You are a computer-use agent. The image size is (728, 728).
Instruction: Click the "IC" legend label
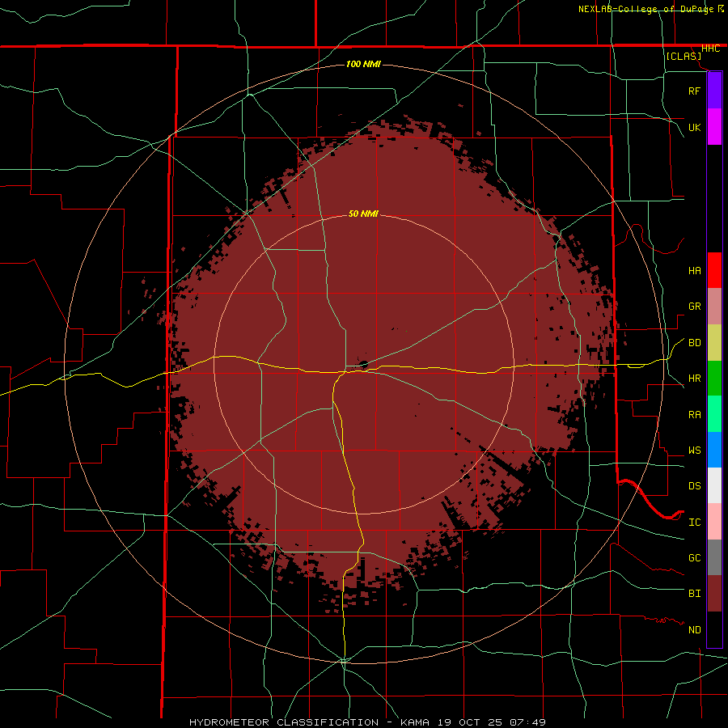pyautogui.click(x=694, y=523)
